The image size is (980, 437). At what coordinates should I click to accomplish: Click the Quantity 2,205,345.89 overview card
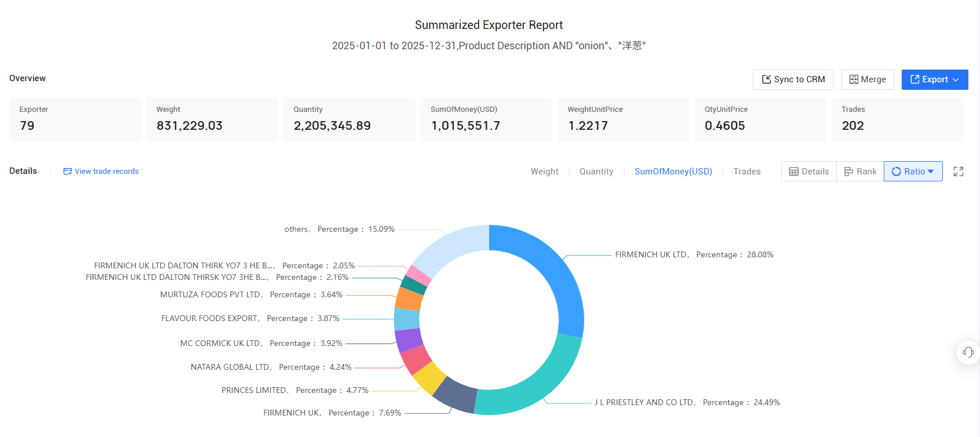click(349, 119)
